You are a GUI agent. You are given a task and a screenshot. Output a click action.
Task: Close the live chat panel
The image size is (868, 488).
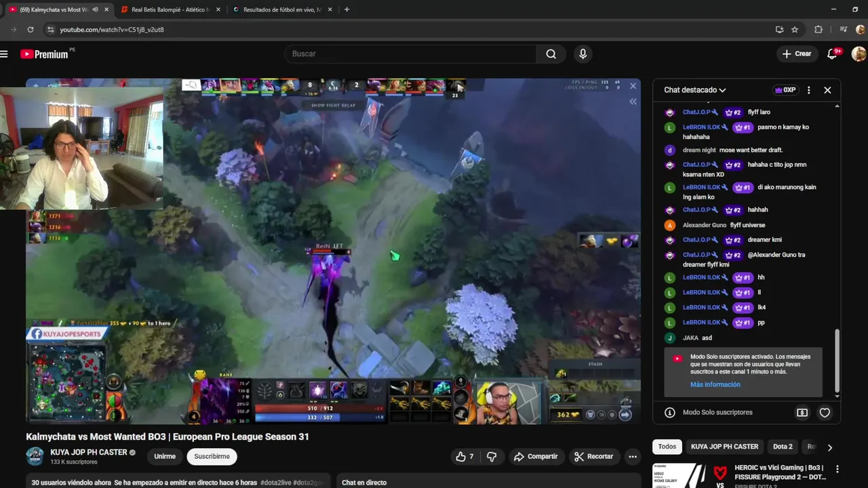point(827,89)
